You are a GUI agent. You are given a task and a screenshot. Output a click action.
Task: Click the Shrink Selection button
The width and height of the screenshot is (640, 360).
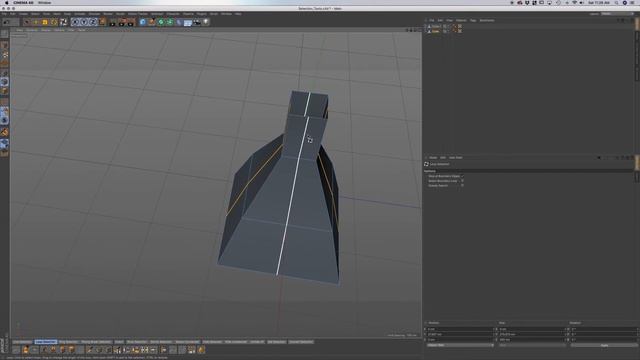pyautogui.click(x=161, y=342)
